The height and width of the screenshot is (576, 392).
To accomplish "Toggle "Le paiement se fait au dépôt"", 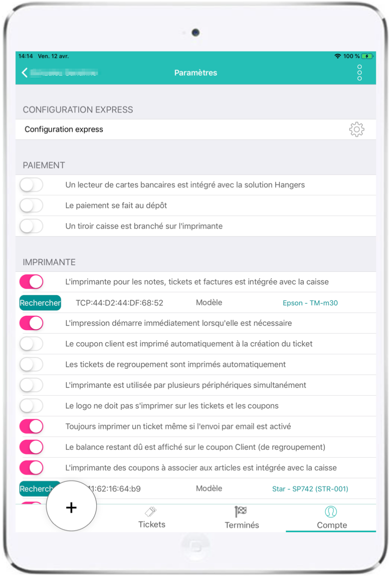I will (31, 205).
